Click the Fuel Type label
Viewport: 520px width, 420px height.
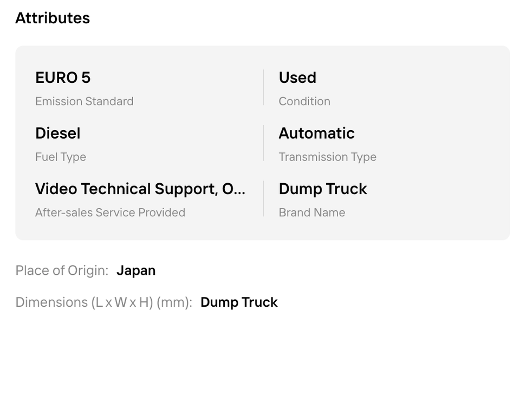[x=61, y=157]
